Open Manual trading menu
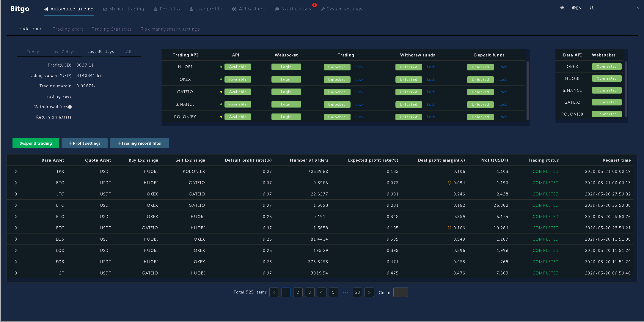The width and height of the screenshot is (644, 322). [123, 9]
